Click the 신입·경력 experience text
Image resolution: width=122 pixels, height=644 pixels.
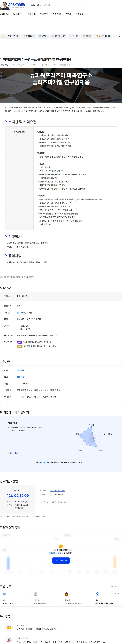20,371
